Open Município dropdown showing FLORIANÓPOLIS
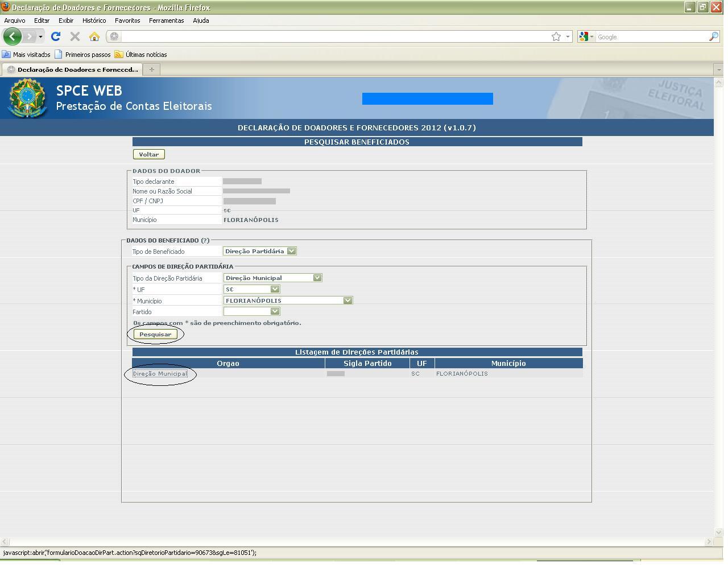 click(288, 301)
